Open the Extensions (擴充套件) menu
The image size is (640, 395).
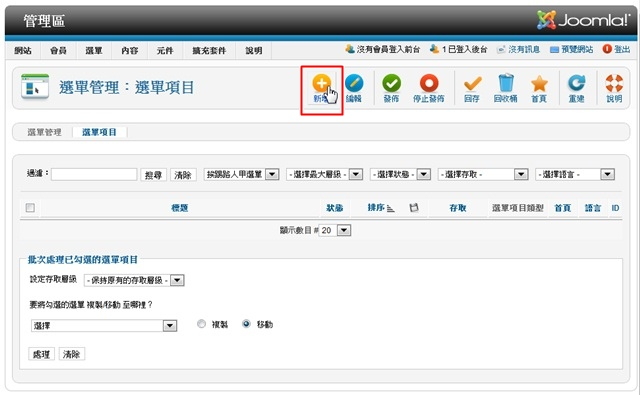coord(209,50)
